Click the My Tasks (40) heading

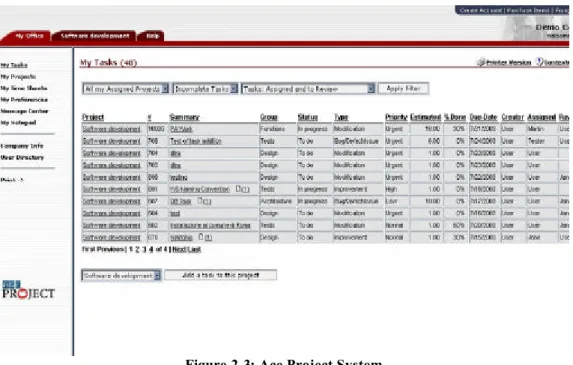[109, 62]
